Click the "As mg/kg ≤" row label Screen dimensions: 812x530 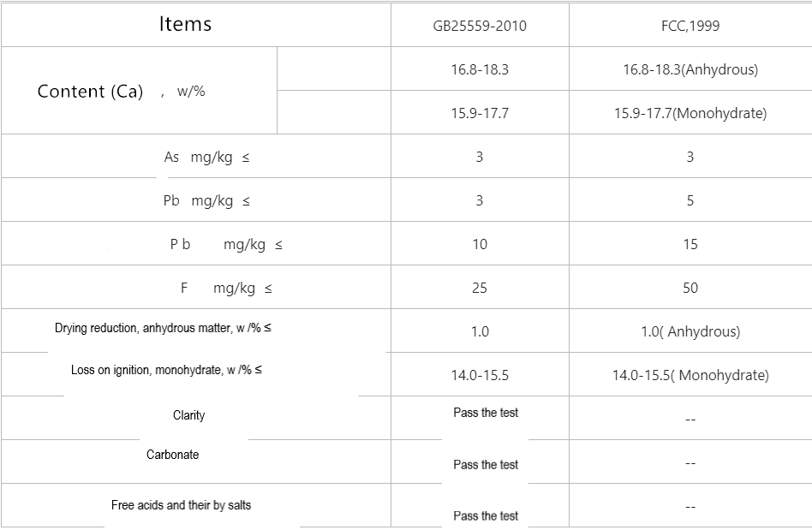206,157
